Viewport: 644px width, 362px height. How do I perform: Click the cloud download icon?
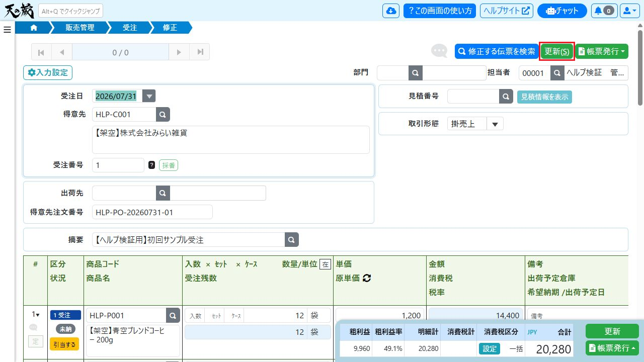tap(391, 11)
